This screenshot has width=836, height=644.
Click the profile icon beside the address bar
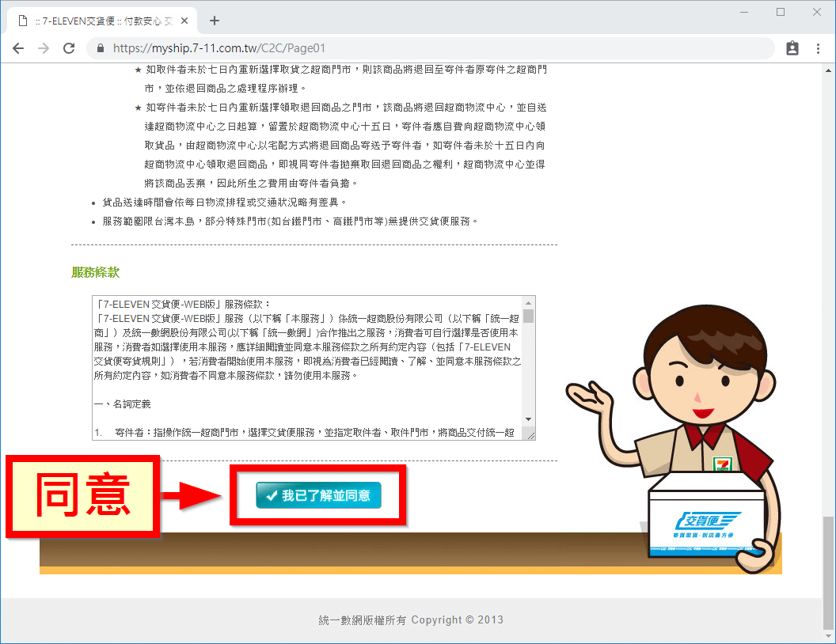point(792,48)
